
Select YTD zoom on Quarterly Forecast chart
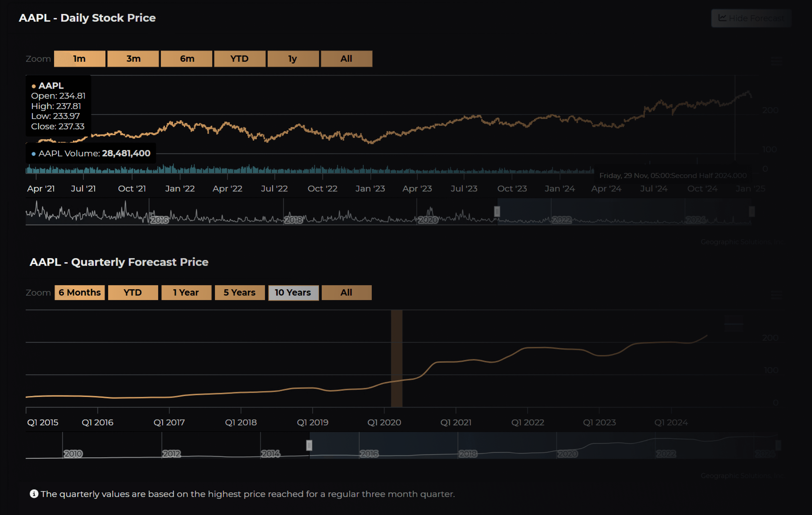point(133,292)
